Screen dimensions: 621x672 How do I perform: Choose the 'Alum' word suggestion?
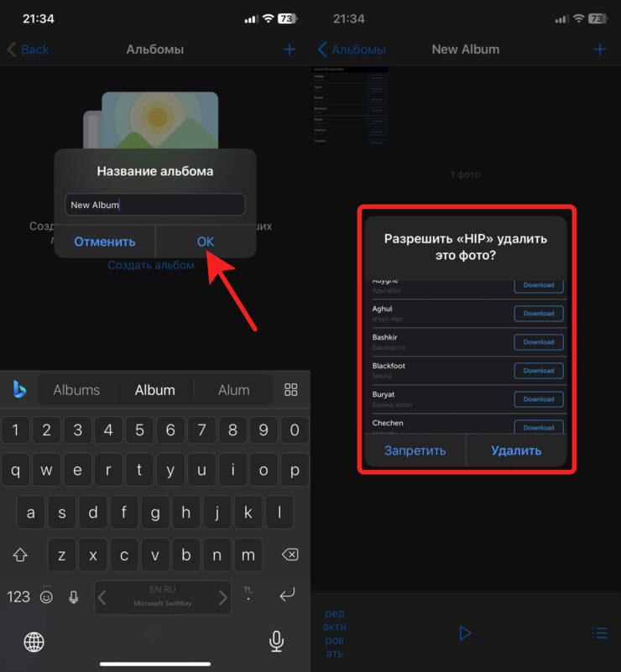[233, 390]
